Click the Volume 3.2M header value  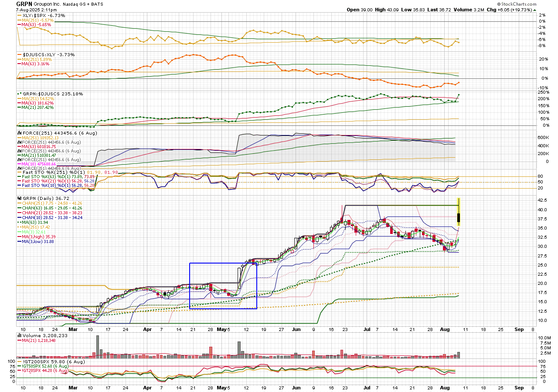[x=469, y=10]
